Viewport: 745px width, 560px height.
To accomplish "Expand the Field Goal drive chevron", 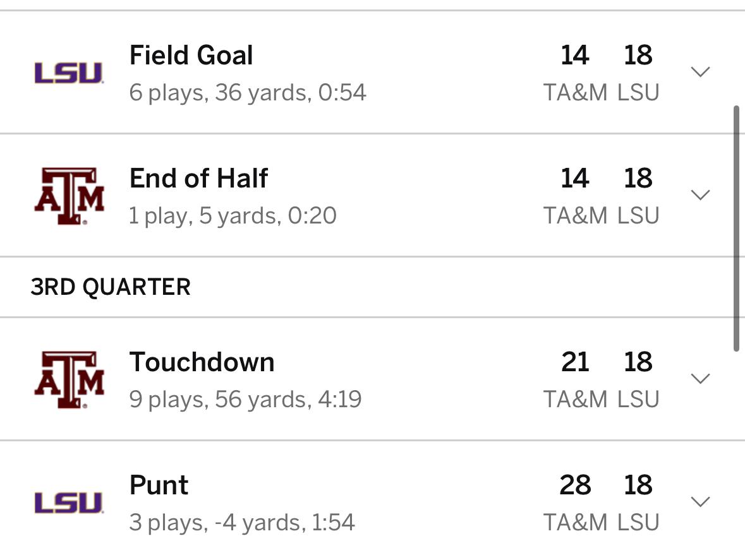I will click(x=700, y=72).
